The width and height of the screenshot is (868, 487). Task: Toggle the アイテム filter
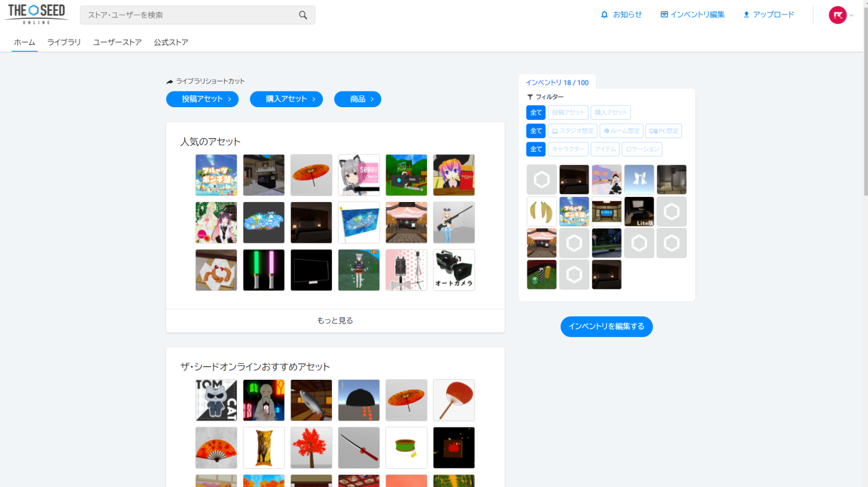(x=605, y=149)
